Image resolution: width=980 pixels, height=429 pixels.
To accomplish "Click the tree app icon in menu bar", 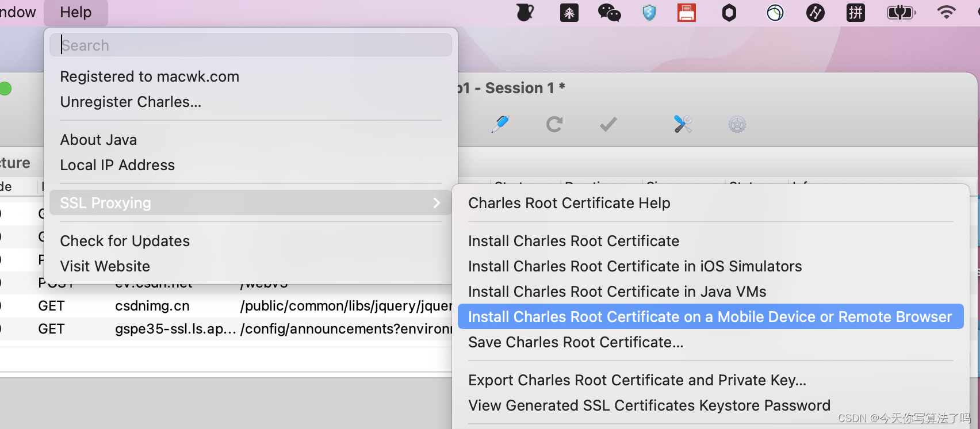I will [569, 13].
